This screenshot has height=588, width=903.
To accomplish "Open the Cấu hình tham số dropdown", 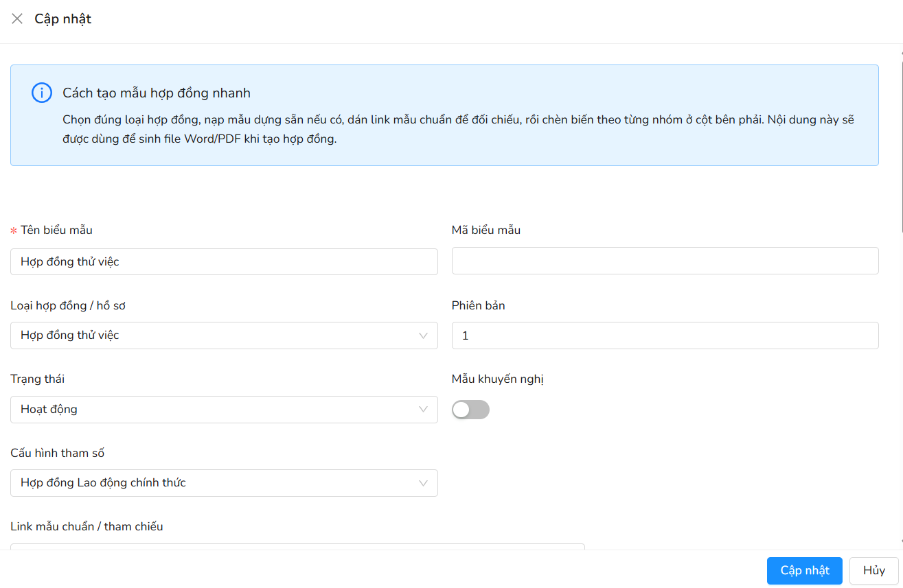I will tap(224, 483).
